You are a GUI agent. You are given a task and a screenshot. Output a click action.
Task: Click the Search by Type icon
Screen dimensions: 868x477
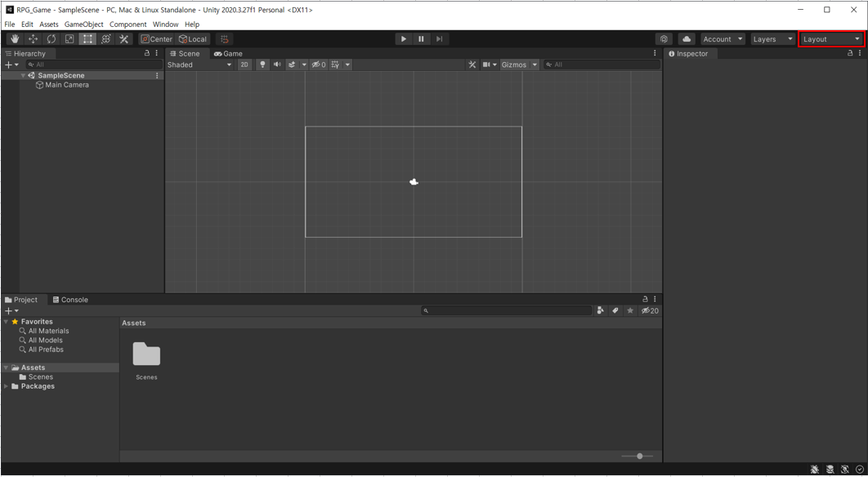pos(601,311)
